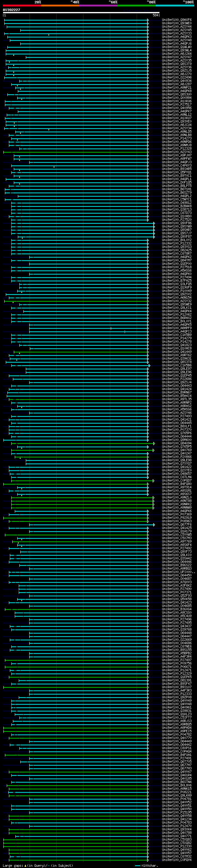Select label UniRef100_A8J264
This screenshot has width=197, height=868.
[x=177, y=54]
